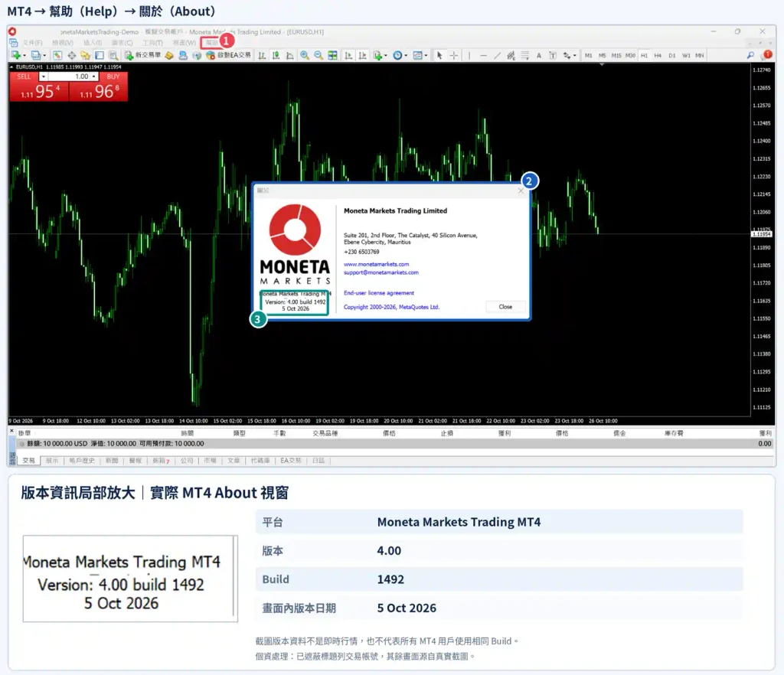Open the End-user license agreement link
This screenshot has height=675, width=784.
(379, 293)
